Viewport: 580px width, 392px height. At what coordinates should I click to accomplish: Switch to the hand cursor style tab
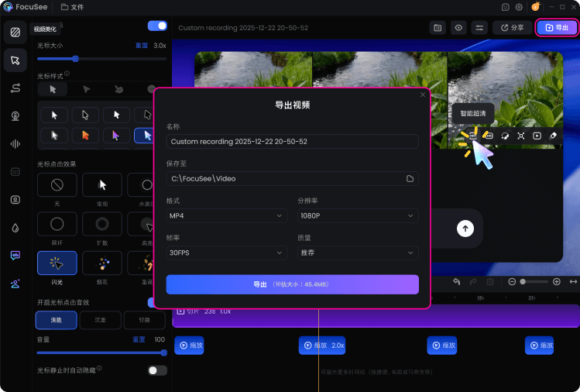pos(118,89)
